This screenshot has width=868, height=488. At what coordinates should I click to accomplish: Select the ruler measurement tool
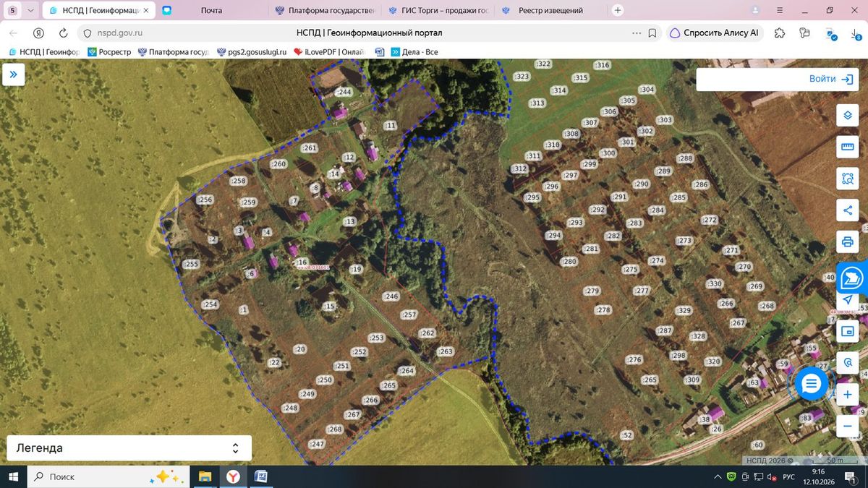click(847, 147)
